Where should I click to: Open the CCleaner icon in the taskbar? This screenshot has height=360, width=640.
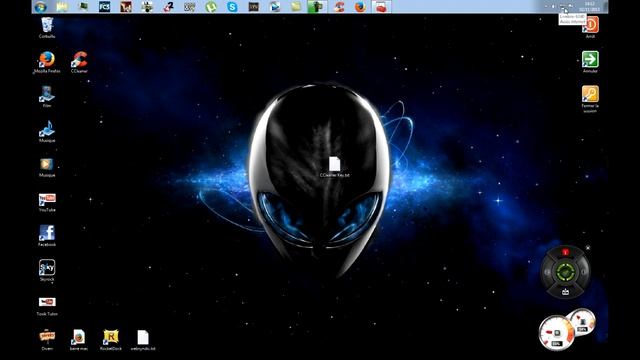[x=339, y=7]
